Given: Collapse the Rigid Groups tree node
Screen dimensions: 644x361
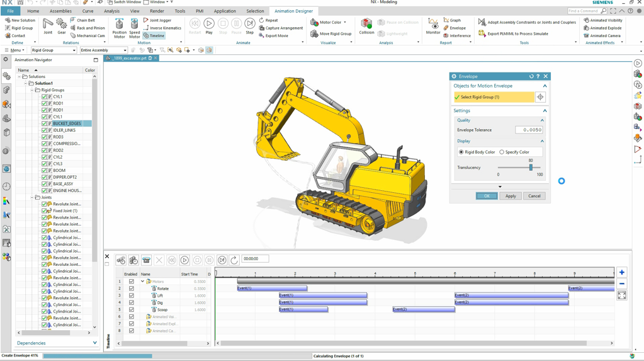Looking at the screenshot, I should (32, 90).
